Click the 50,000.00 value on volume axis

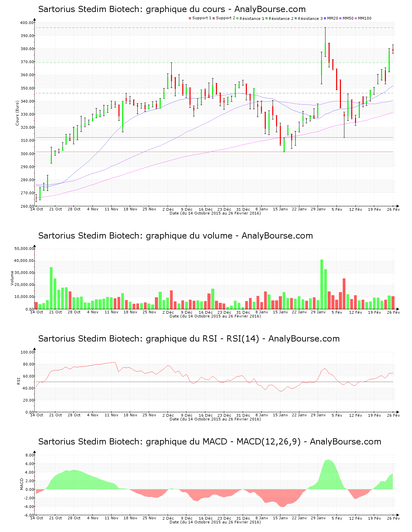[x=24, y=248]
